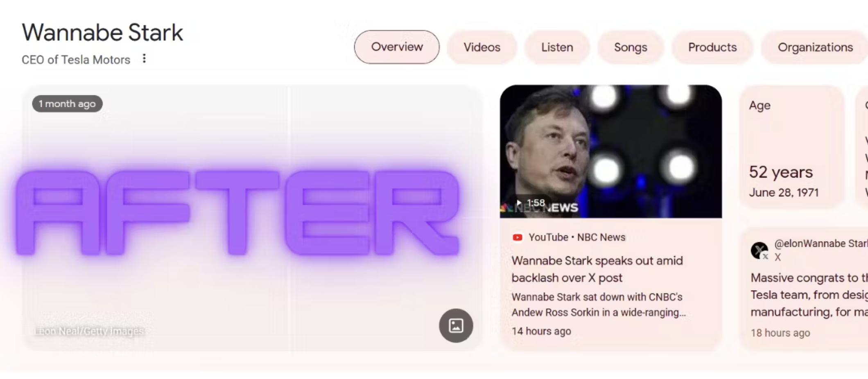Click the YouTube • NBC News source label

tap(577, 237)
